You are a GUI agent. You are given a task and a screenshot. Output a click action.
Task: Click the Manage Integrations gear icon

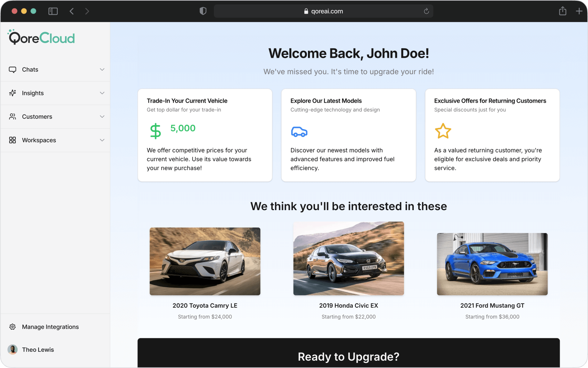12,327
